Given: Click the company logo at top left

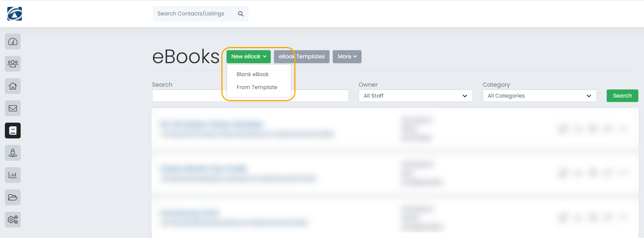Looking at the screenshot, I should 15,14.
